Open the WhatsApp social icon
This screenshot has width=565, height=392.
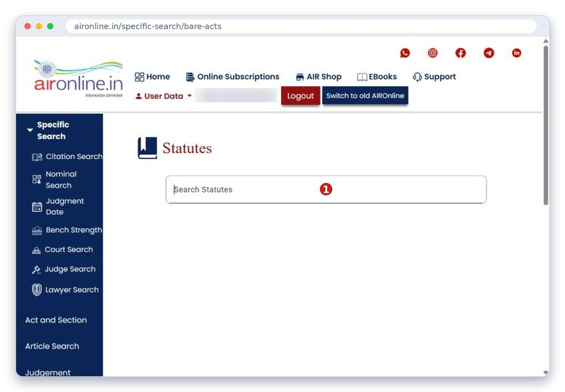(x=405, y=53)
